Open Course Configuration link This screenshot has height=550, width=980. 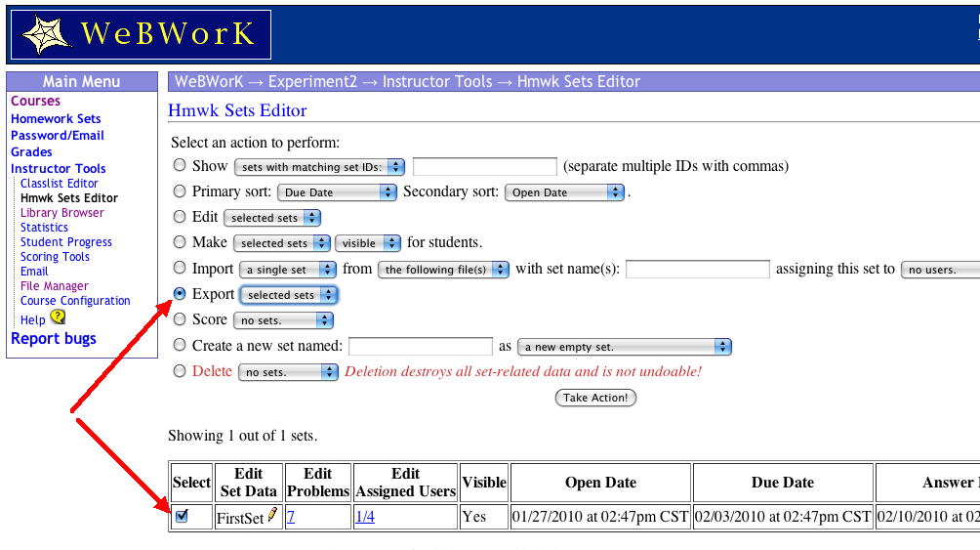pos(75,301)
